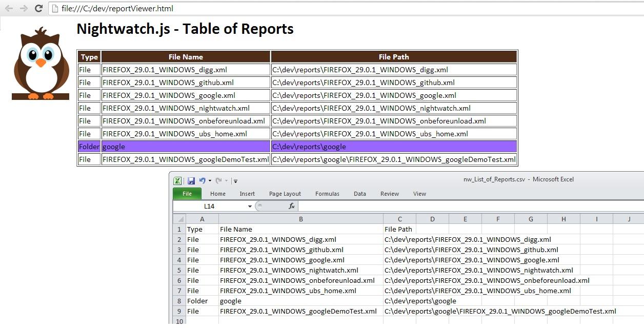Image resolution: width=644 pixels, height=330 pixels.
Task: Click onbeforeunload.xml file path in web table
Action: pos(394,121)
